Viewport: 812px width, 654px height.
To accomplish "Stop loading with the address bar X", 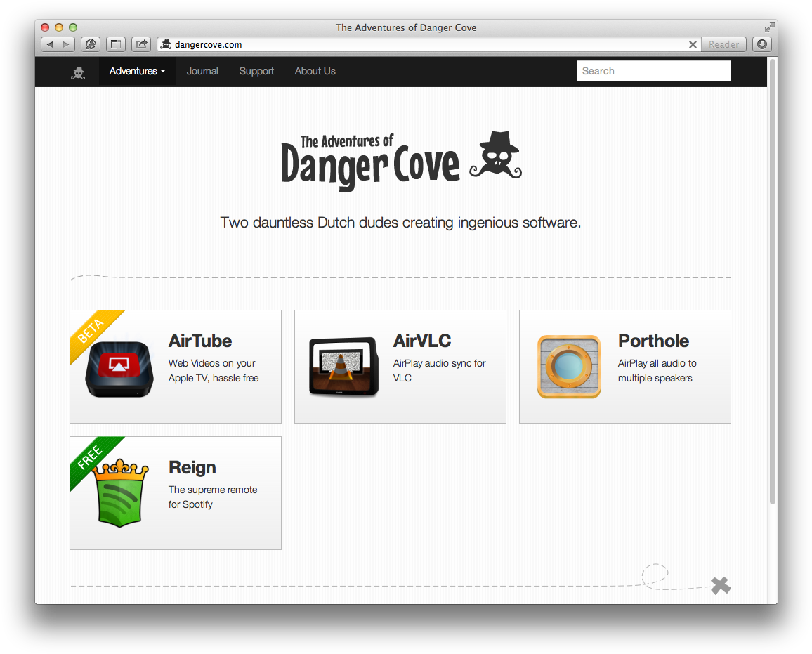I will tap(693, 44).
